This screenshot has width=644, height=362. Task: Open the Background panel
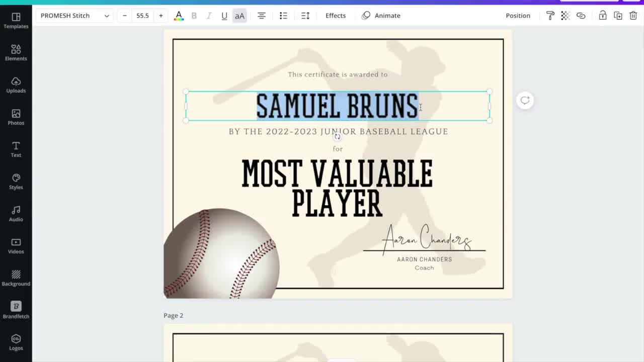[x=16, y=278]
